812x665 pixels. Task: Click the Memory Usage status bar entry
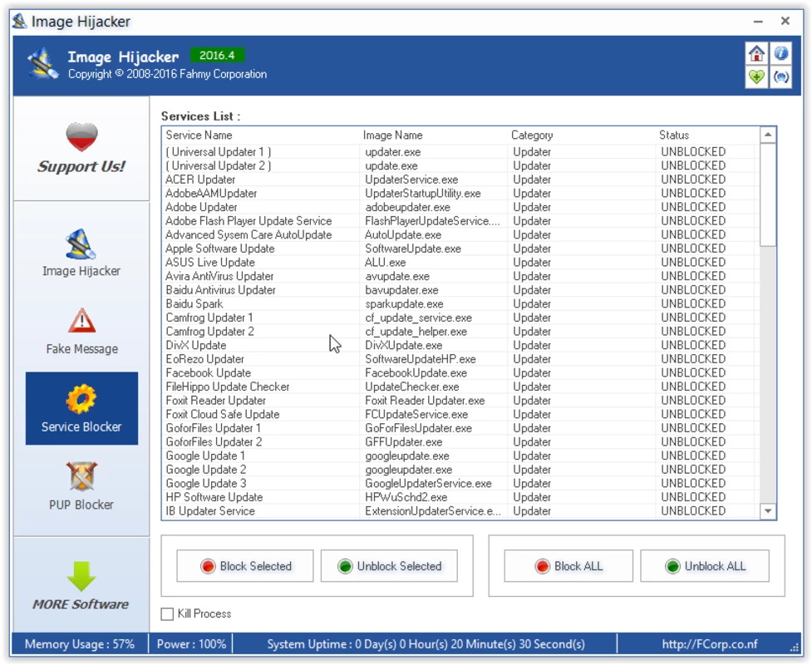pyautogui.click(x=80, y=643)
